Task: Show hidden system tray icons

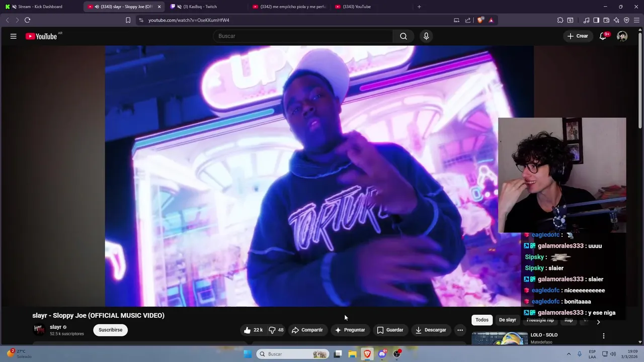Action: point(569,354)
